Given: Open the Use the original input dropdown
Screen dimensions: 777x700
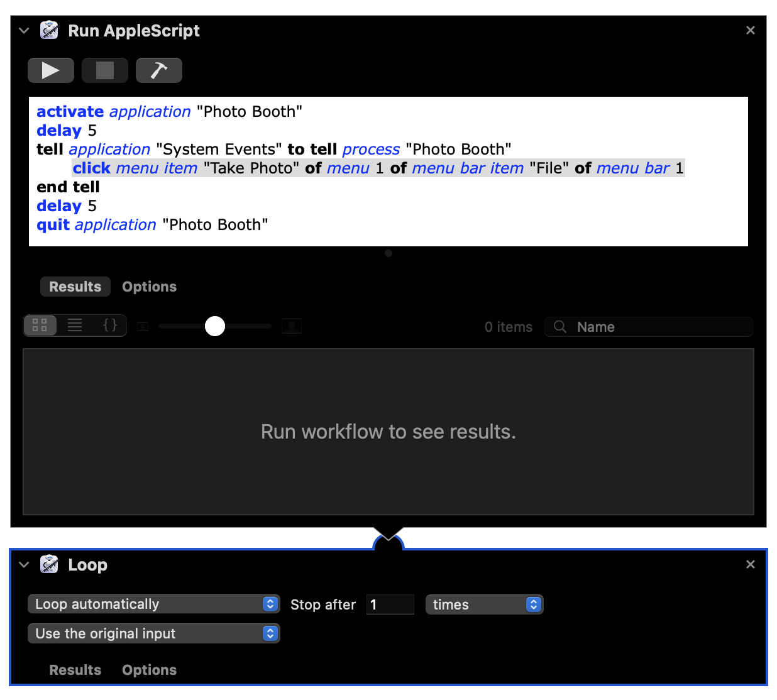Looking at the screenshot, I should (154, 633).
